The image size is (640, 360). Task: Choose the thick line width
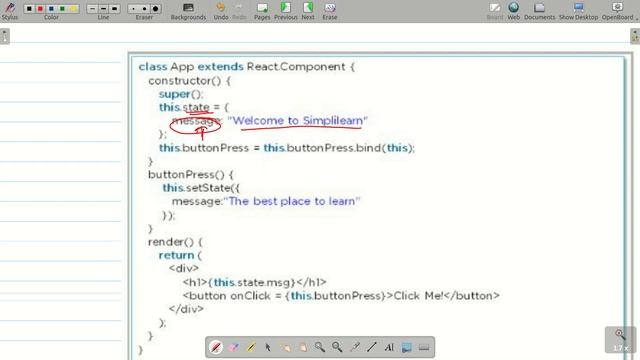pyautogui.click(x=115, y=9)
